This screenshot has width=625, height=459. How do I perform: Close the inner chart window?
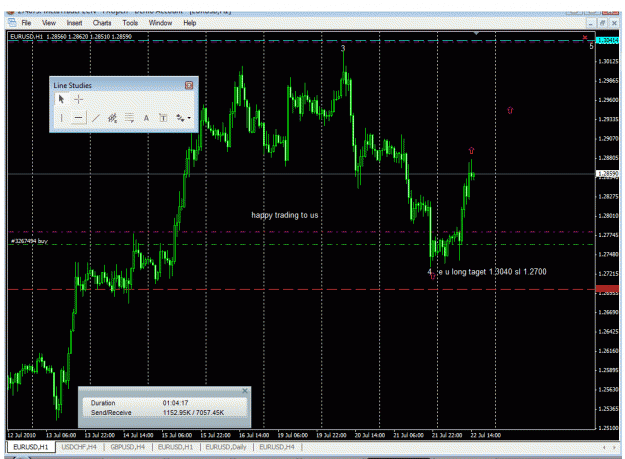click(614, 23)
